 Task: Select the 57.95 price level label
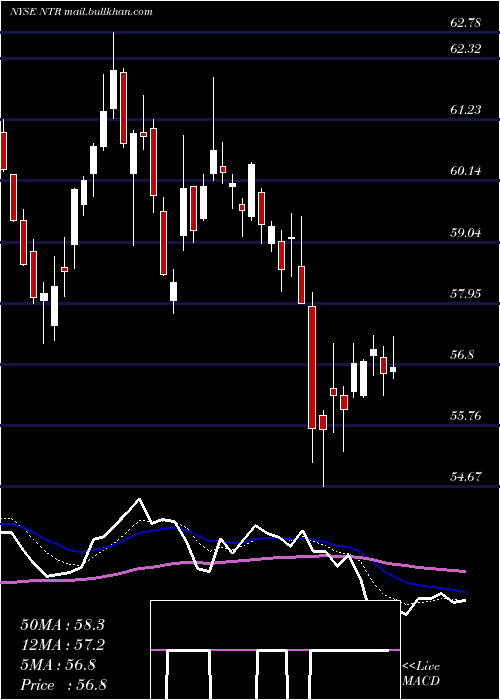pos(466,293)
